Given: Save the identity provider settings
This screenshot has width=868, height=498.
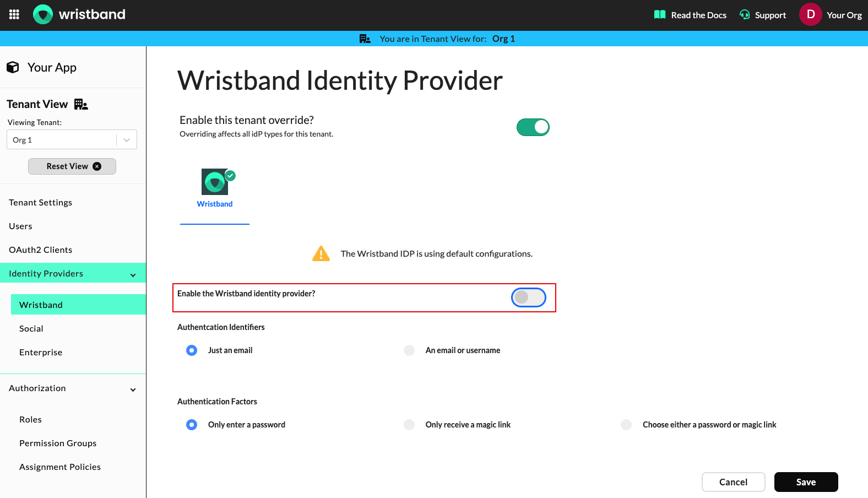Looking at the screenshot, I should (x=806, y=482).
